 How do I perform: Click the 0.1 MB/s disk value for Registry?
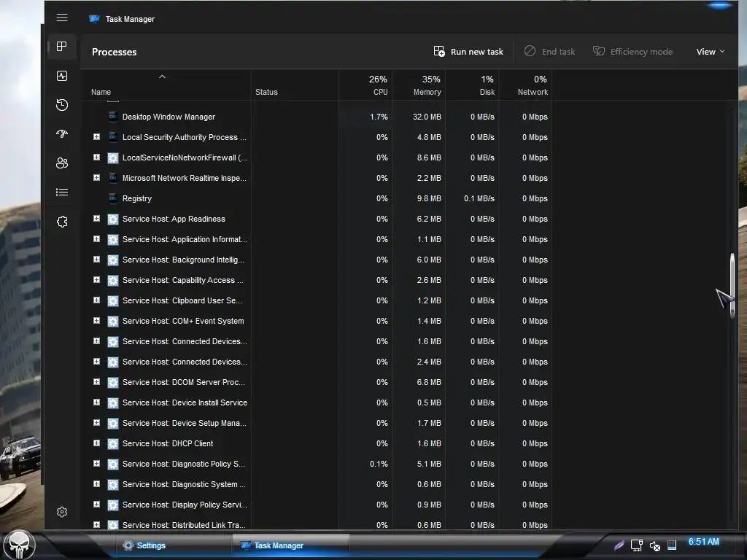tap(479, 198)
